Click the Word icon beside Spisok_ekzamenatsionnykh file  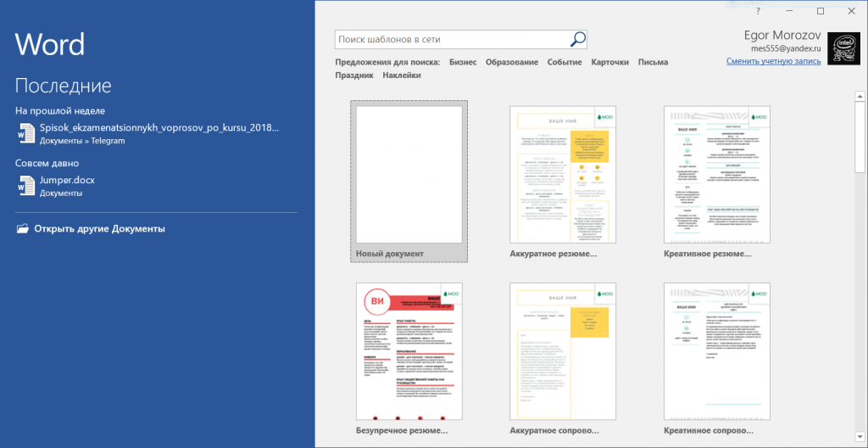click(x=26, y=133)
